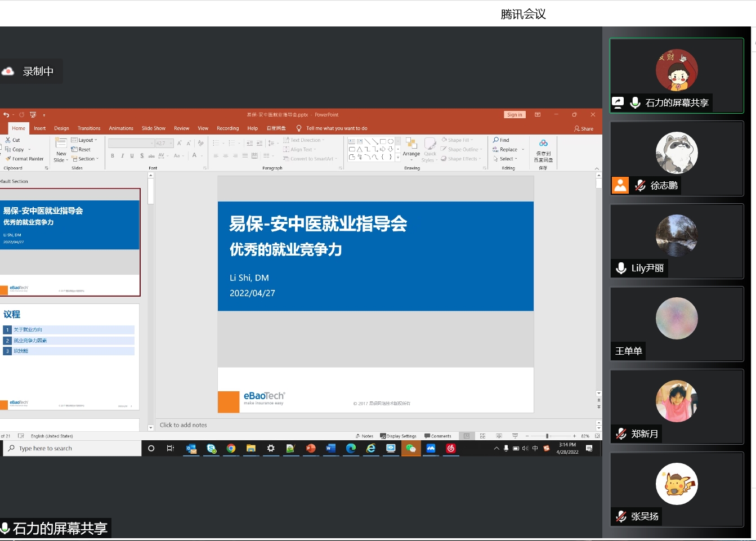Image resolution: width=756 pixels, height=541 pixels.
Task: Click the Sign in button
Action: pyautogui.click(x=515, y=115)
